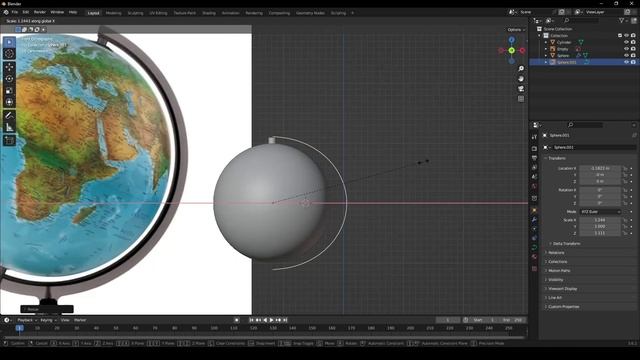Click Location X value field
The height and width of the screenshot is (360, 640).
[600, 168]
